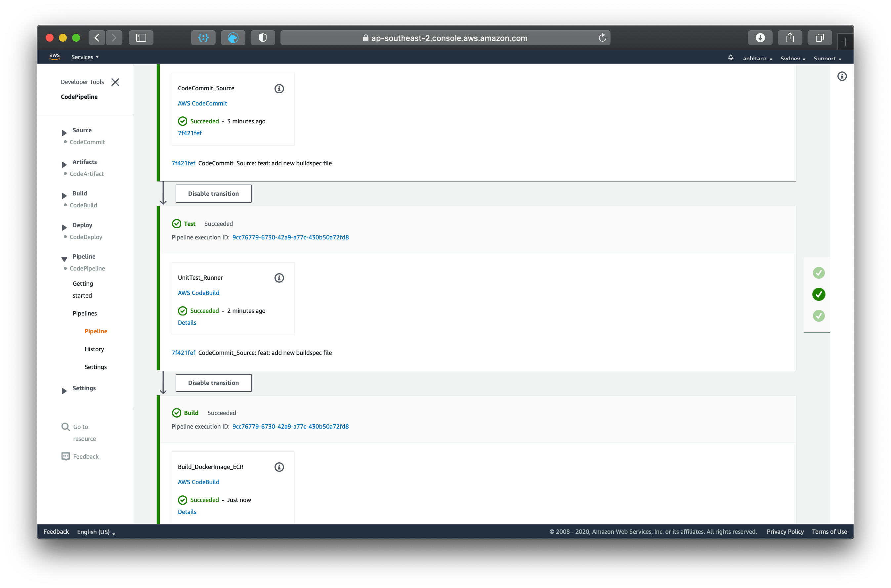Viewport: 891px width, 588px height.
Task: Open AWS CodeBuild link under UnitTest_Runner
Action: pyautogui.click(x=199, y=293)
